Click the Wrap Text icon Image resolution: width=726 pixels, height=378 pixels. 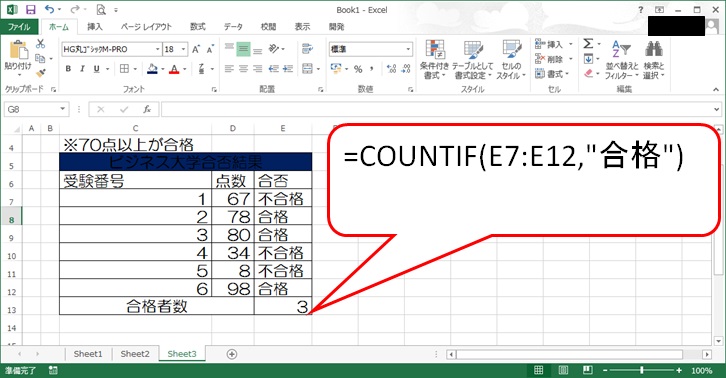point(307,49)
